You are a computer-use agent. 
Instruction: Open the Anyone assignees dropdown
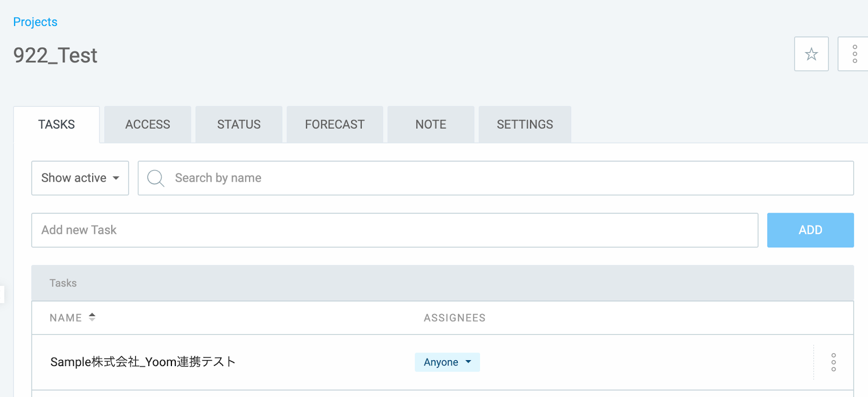[x=447, y=362]
